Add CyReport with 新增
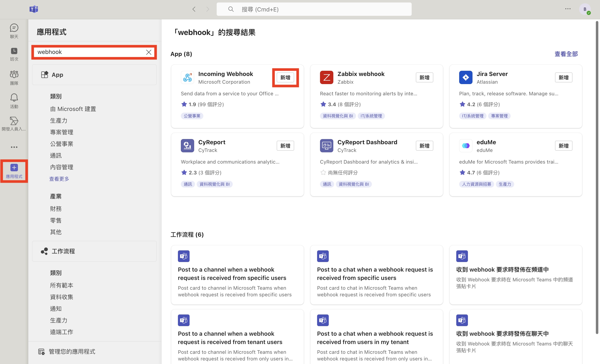Image resolution: width=600 pixels, height=364 pixels. (x=285, y=146)
